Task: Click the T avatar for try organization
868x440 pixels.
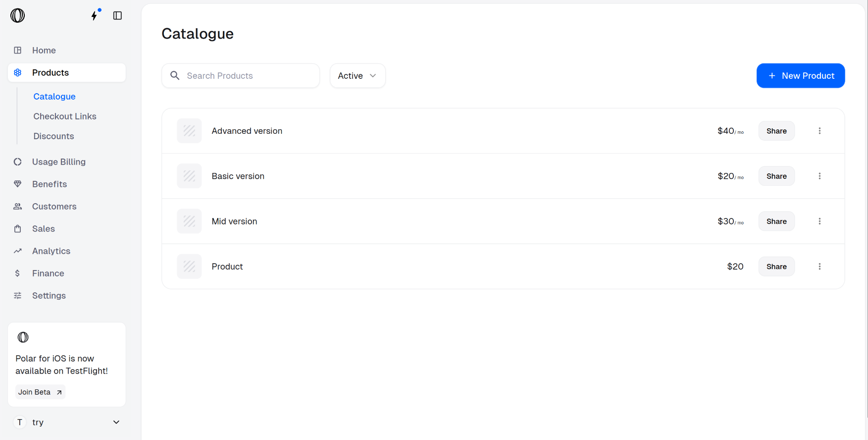Action: [x=20, y=422]
